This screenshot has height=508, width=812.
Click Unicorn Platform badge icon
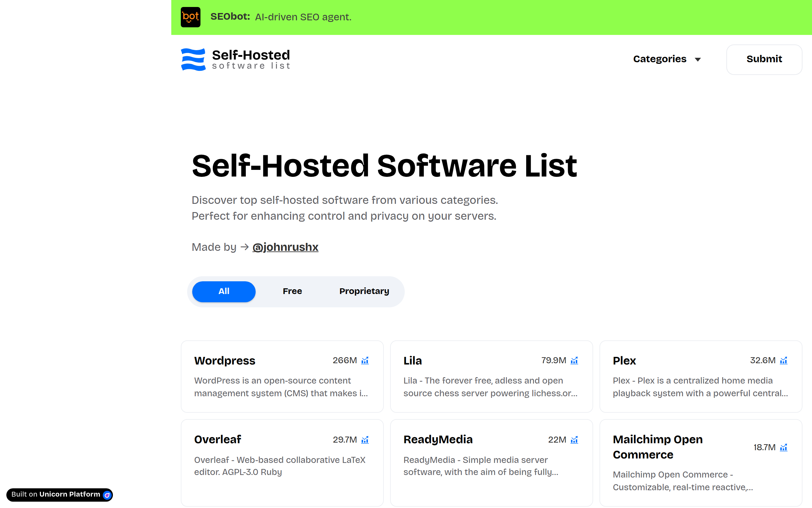click(107, 495)
